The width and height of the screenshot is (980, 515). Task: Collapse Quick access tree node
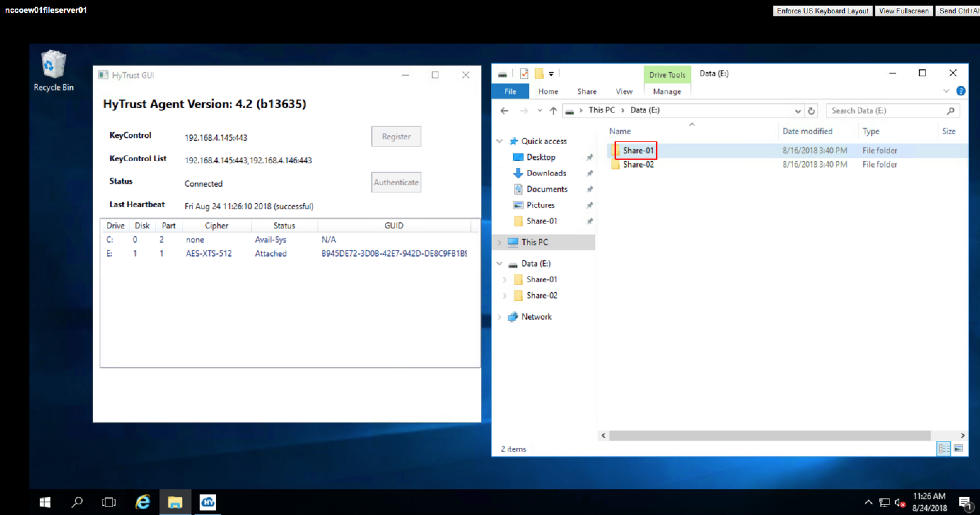point(500,141)
